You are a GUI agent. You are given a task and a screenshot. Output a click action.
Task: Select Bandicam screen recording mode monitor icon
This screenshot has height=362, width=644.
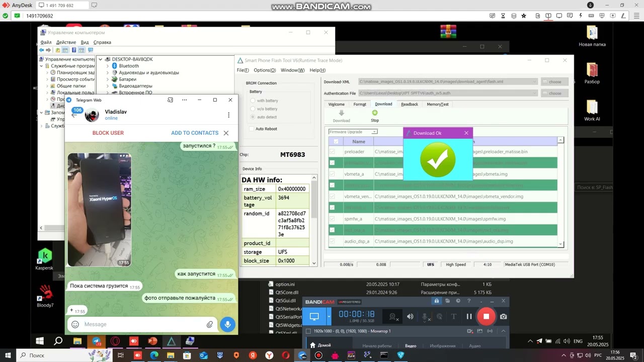(314, 316)
